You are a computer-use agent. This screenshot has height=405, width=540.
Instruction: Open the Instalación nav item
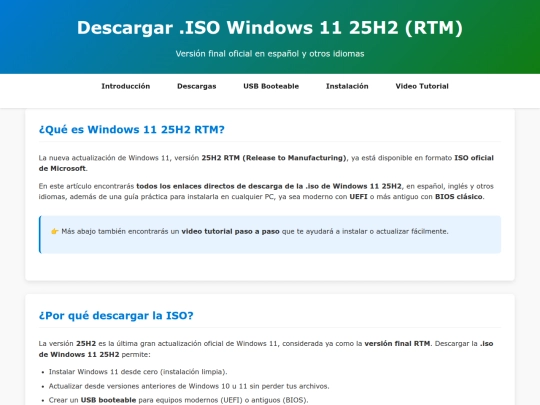(x=347, y=86)
